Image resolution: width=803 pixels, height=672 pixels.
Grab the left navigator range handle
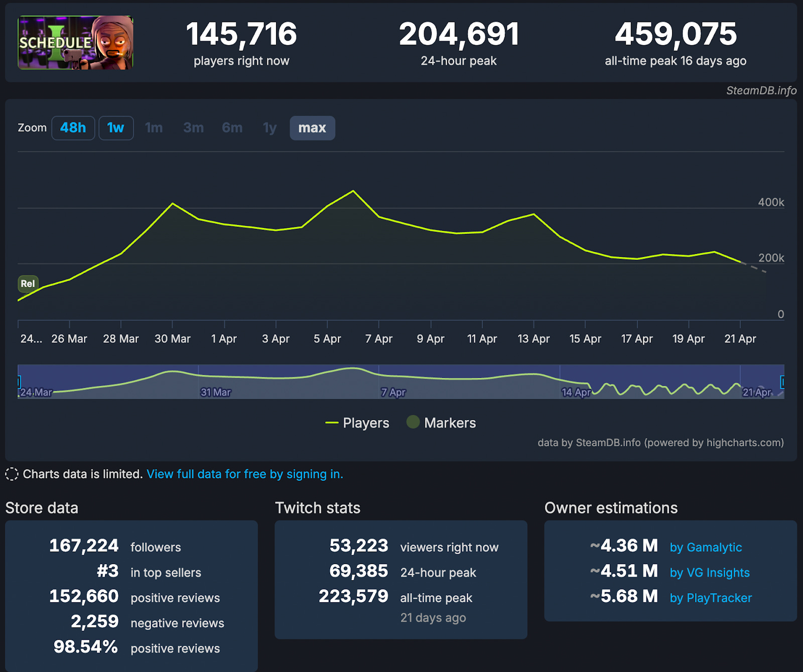pyautogui.click(x=19, y=382)
